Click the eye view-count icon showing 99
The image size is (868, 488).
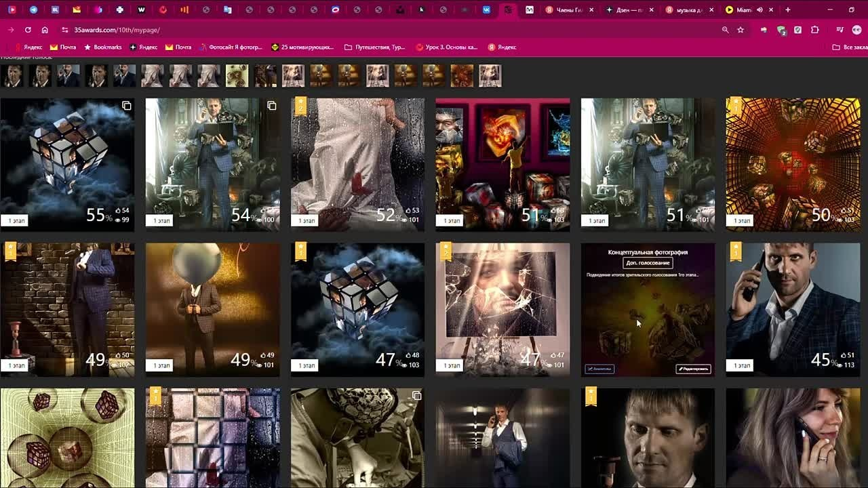point(118,220)
